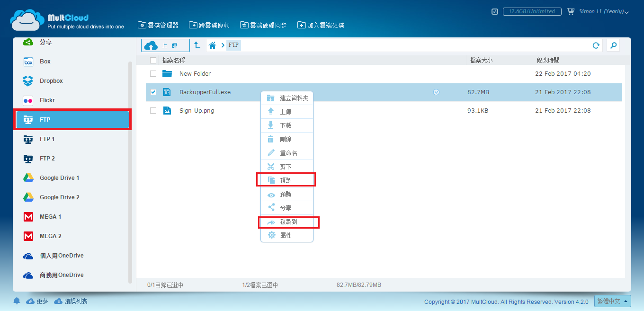
Task: Click the 上傳 upload button
Action: (x=165, y=45)
